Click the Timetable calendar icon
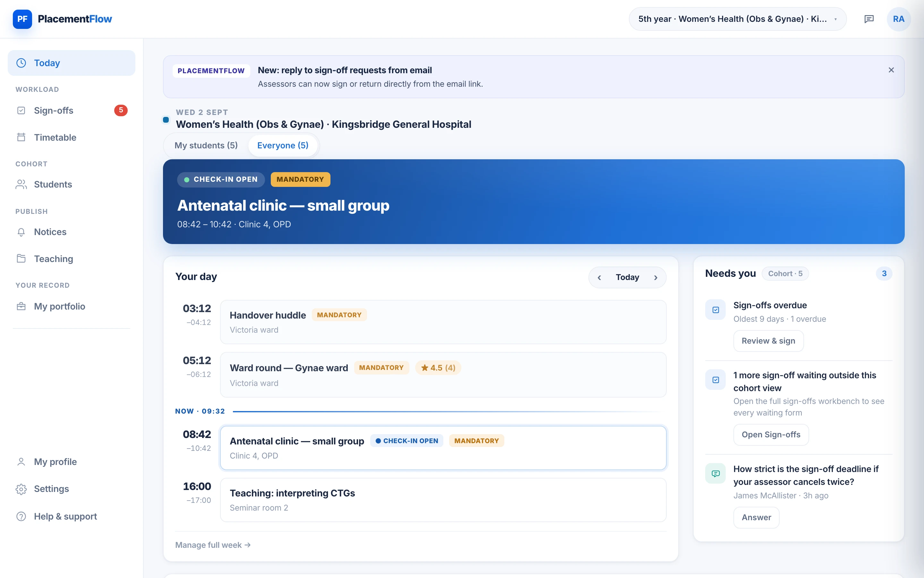This screenshot has height=578, width=924. 21,137
